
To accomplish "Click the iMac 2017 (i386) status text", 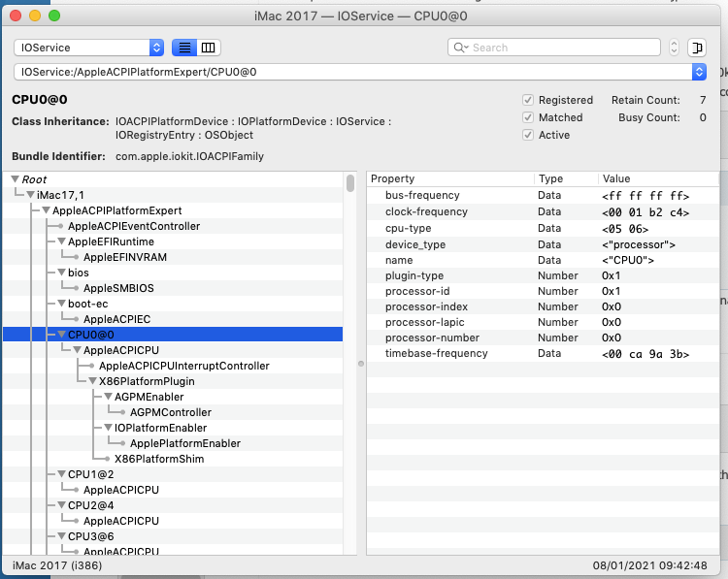I will point(57,565).
